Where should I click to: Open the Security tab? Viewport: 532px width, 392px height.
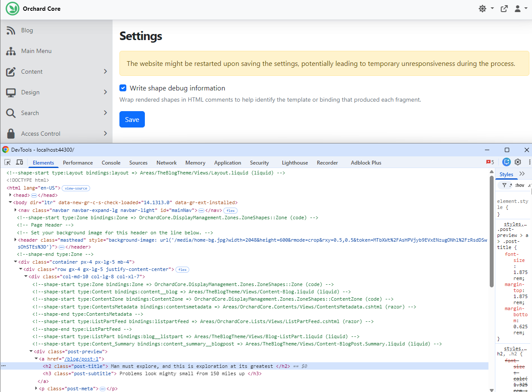[260, 163]
